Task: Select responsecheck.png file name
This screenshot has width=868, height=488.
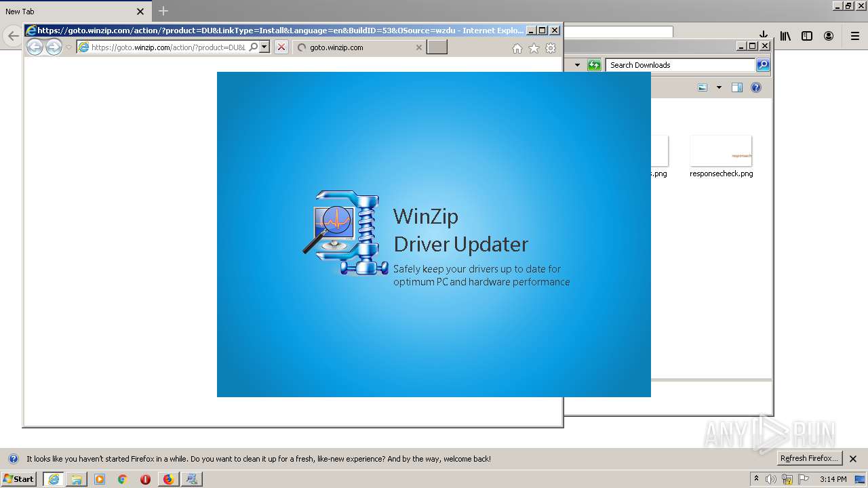Action: [721, 174]
